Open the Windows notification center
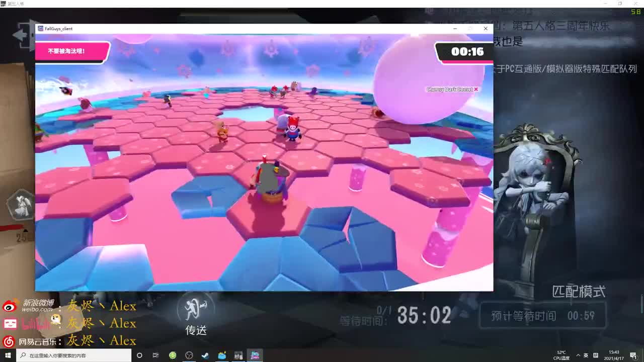Viewport: 644px width, 362px height. [633, 355]
